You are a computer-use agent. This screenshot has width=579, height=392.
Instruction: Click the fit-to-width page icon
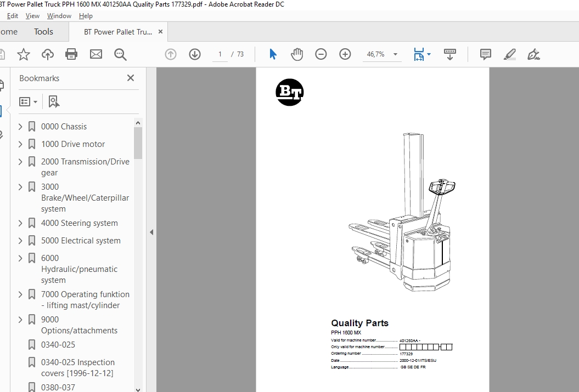click(x=419, y=55)
